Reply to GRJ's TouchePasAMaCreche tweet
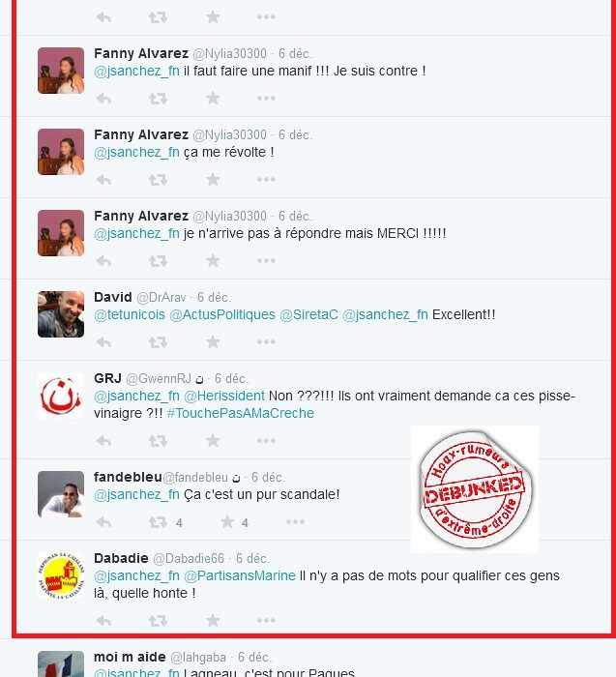 click(x=103, y=441)
